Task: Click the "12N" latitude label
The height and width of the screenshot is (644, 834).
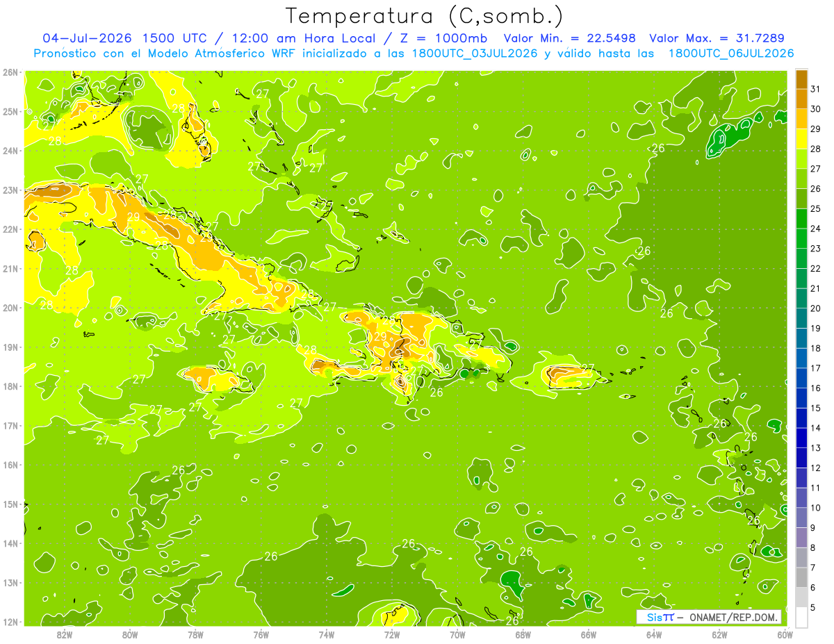Action: [10, 622]
